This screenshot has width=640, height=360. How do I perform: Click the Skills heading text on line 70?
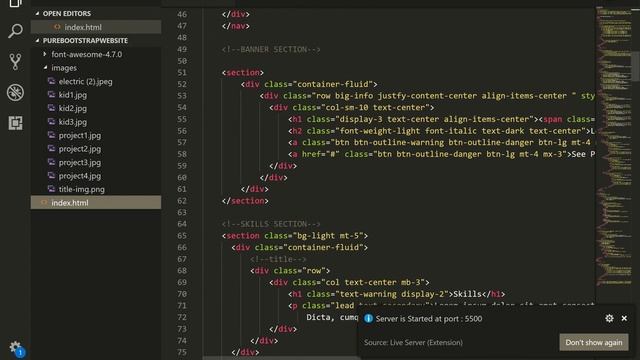(x=467, y=294)
